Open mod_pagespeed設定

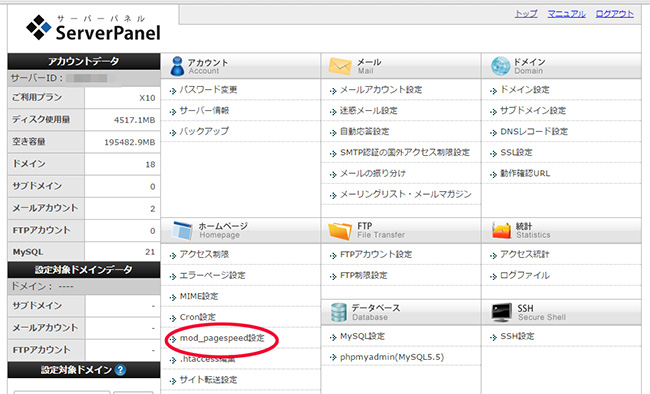click(222, 338)
